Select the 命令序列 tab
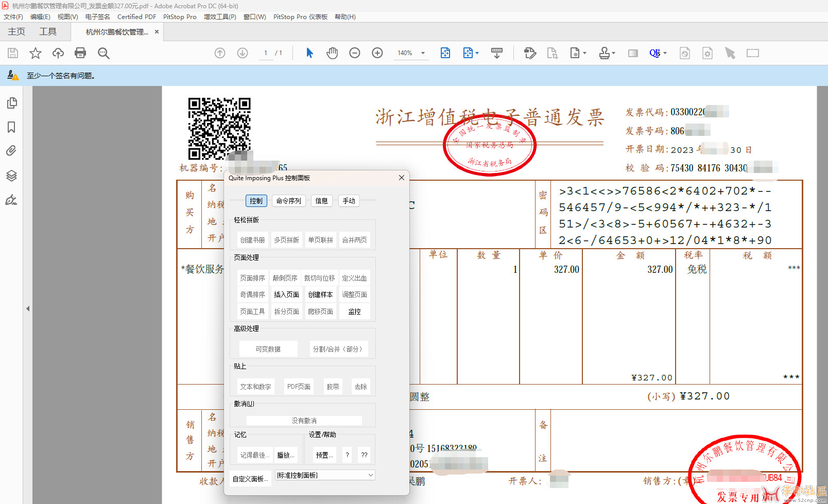The height and width of the screenshot is (504, 828). (288, 201)
